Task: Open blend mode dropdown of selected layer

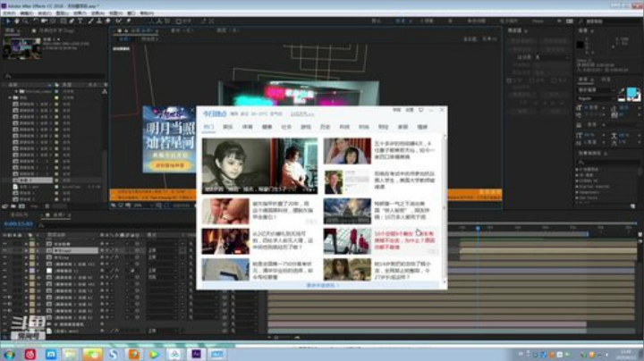Action: tap(162, 250)
